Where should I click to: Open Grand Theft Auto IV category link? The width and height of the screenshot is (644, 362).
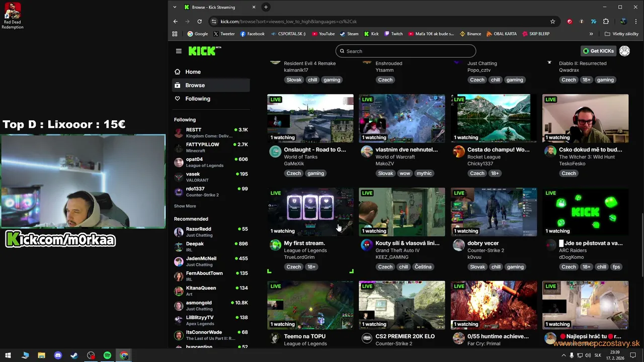(397, 250)
